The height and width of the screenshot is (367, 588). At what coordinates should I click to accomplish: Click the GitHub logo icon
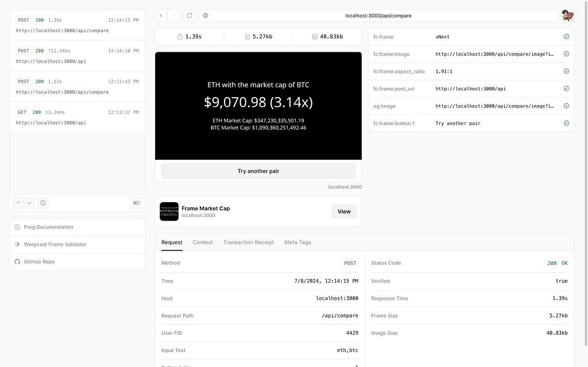(17, 261)
